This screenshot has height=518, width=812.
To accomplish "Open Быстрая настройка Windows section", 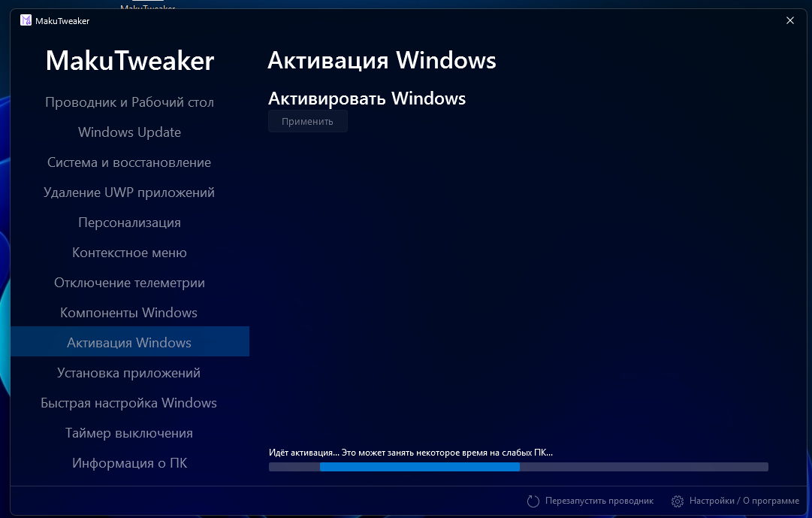I will pyautogui.click(x=129, y=403).
